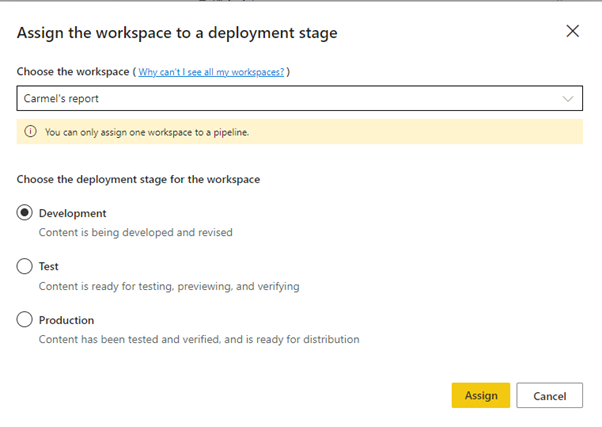Click the "Assign the workspace to a deployment stage" title
The width and height of the screenshot is (602, 427).
(177, 33)
